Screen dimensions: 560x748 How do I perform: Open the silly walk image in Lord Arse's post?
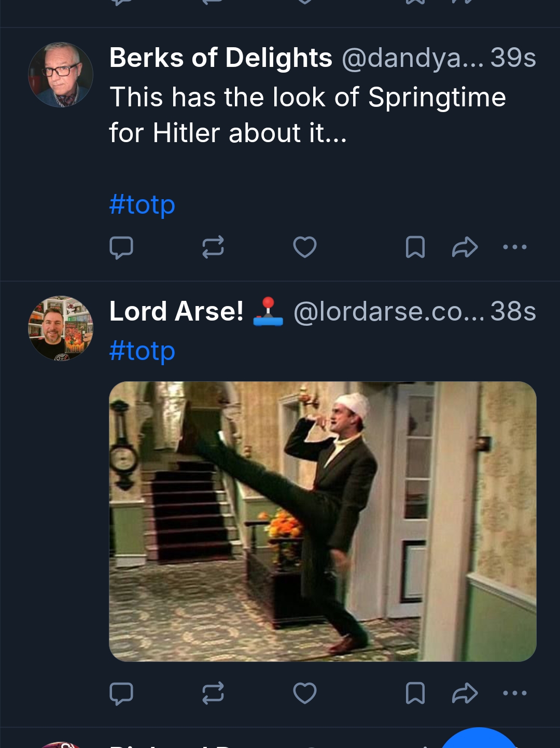tap(323, 521)
